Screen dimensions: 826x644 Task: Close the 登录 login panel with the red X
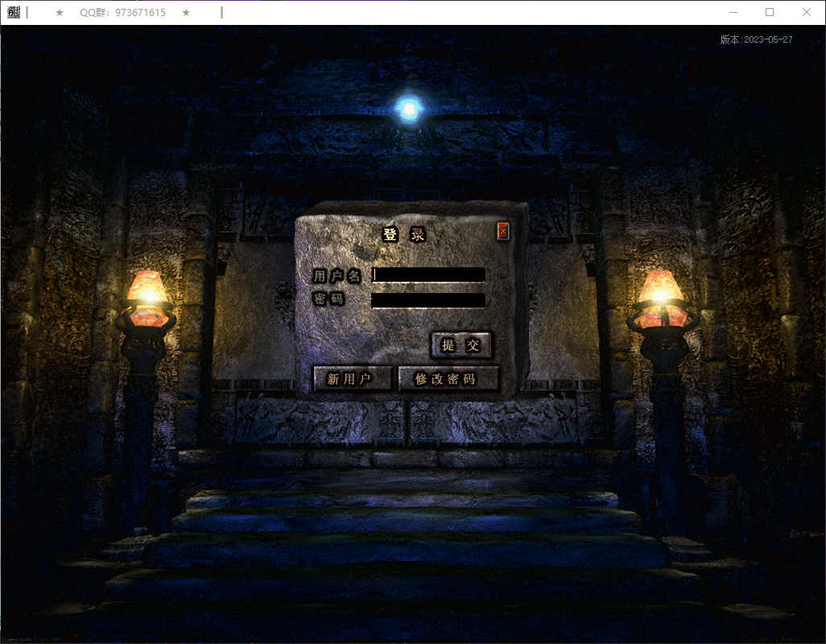tap(503, 231)
